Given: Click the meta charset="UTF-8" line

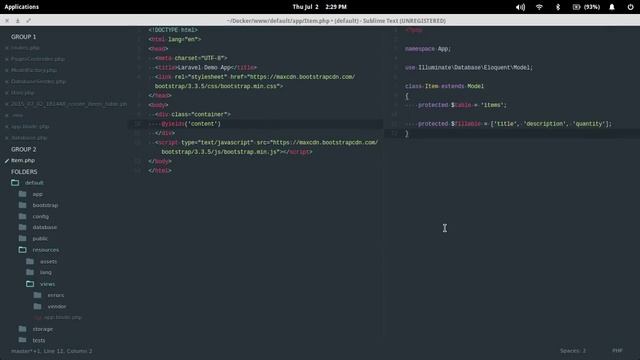Looking at the screenshot, I should pos(191,58).
